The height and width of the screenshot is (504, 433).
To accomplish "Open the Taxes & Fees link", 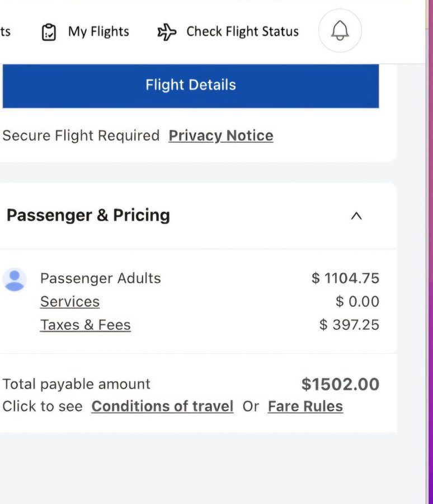I will point(86,325).
